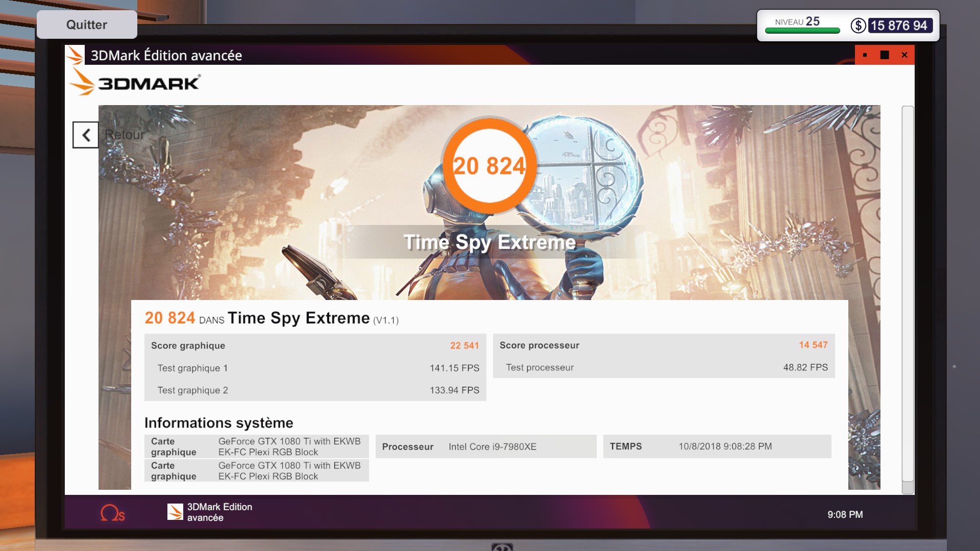The height and width of the screenshot is (551, 980).
Task: Click the 22 541 graphics score value
Action: tap(464, 345)
